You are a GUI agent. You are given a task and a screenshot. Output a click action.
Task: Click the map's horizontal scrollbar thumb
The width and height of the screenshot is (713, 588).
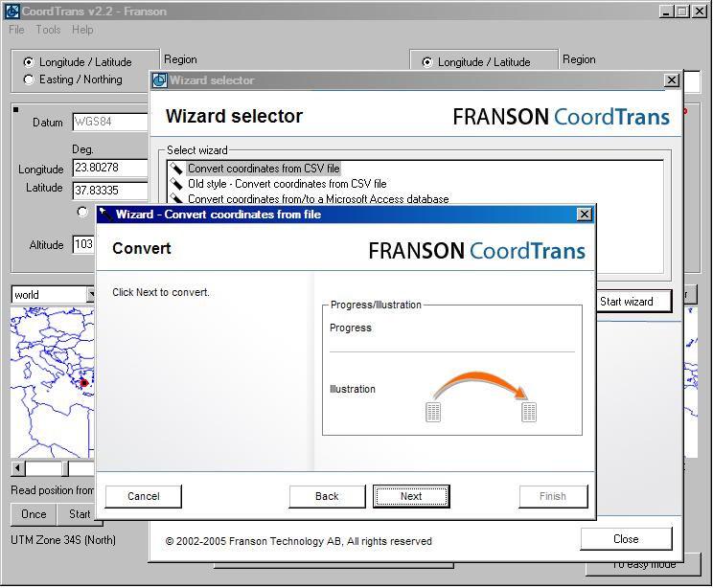(x=65, y=468)
